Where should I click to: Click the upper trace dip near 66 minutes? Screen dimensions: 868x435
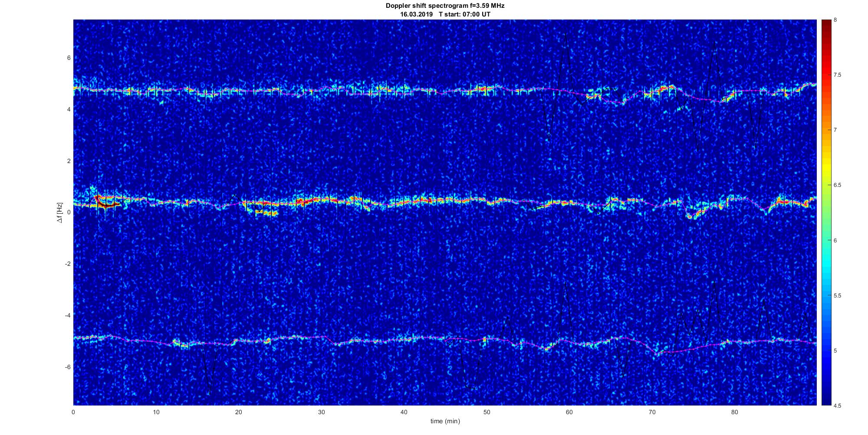tap(621, 102)
